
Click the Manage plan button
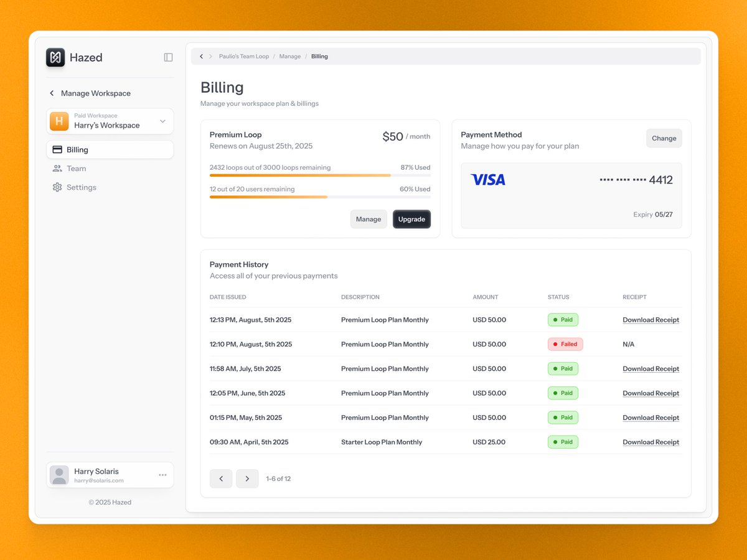369,219
